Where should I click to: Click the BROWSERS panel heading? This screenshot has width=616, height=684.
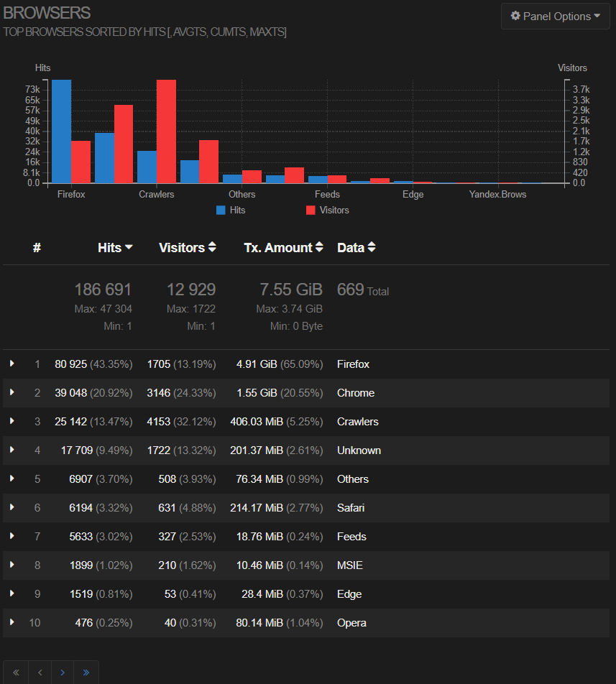pos(47,13)
